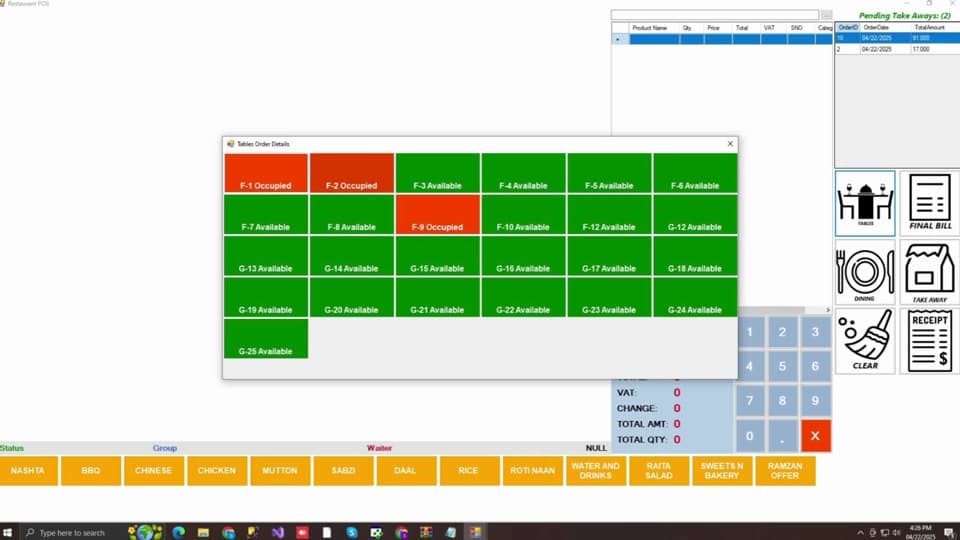Pick table F-4 Available
960x540 pixels.
pos(523,173)
